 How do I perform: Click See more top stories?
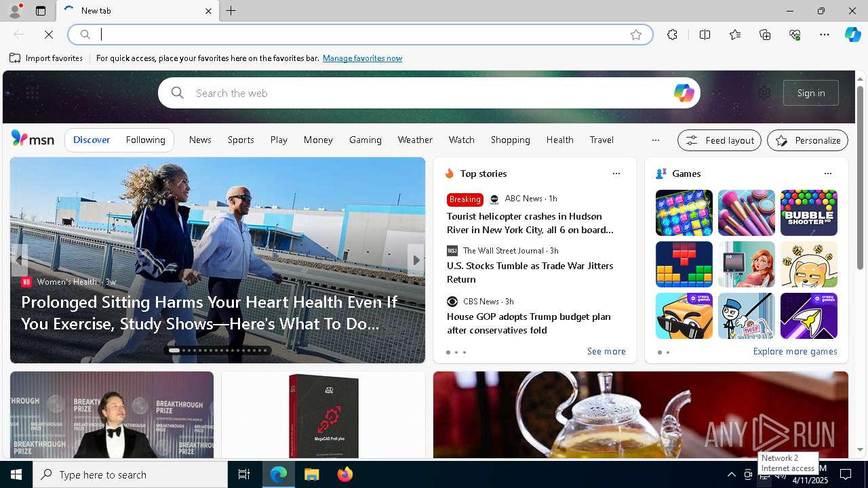(606, 351)
